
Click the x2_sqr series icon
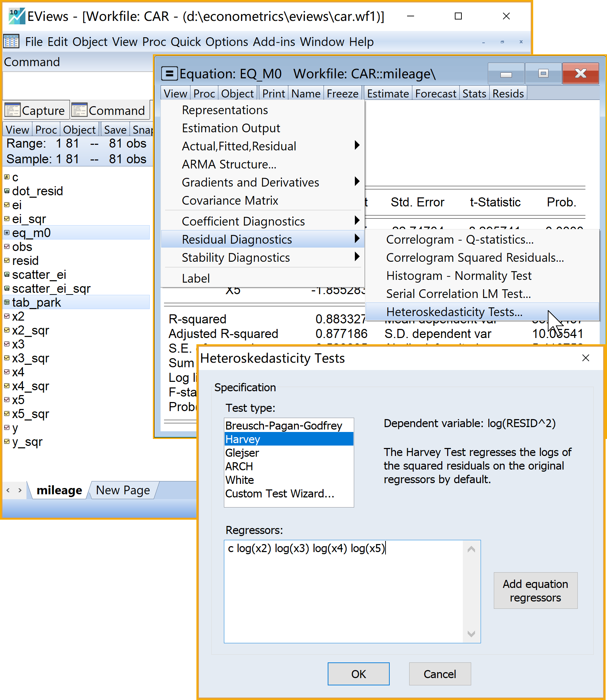(x=7, y=330)
